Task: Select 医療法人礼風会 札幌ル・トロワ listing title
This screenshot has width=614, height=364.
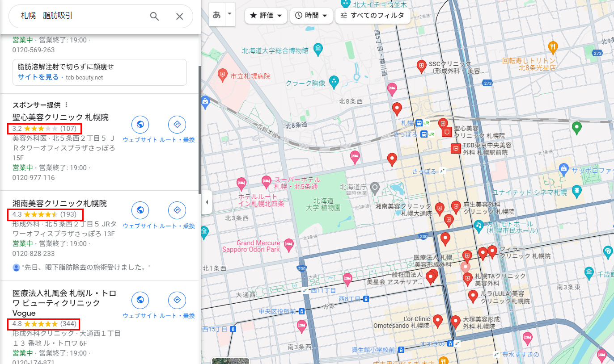Action: click(x=64, y=303)
